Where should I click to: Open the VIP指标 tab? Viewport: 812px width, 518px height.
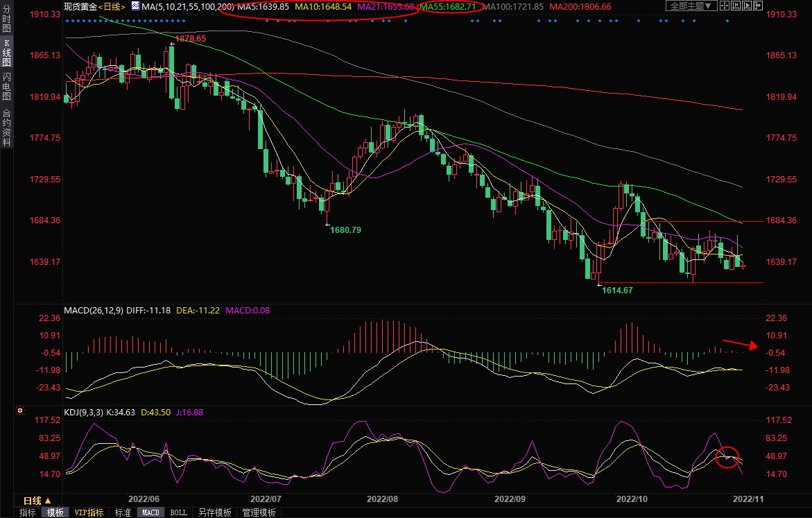[x=89, y=512]
